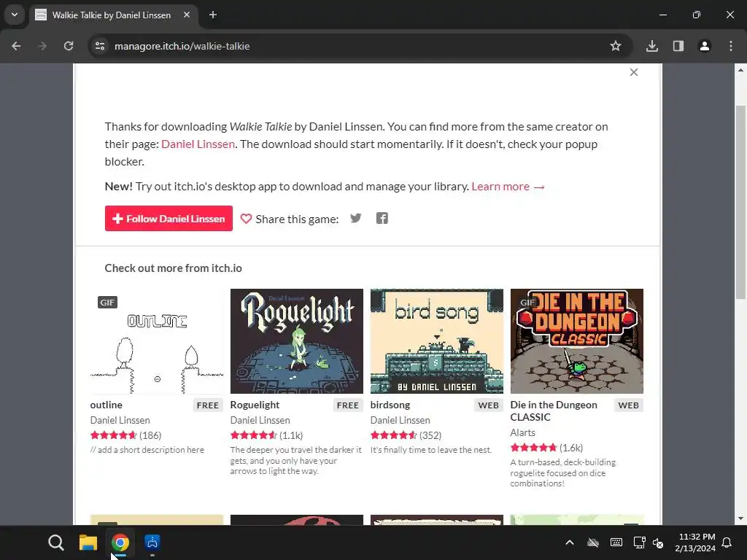The image size is (747, 560).
Task: Open Windows taskbar search
Action: pos(55,542)
